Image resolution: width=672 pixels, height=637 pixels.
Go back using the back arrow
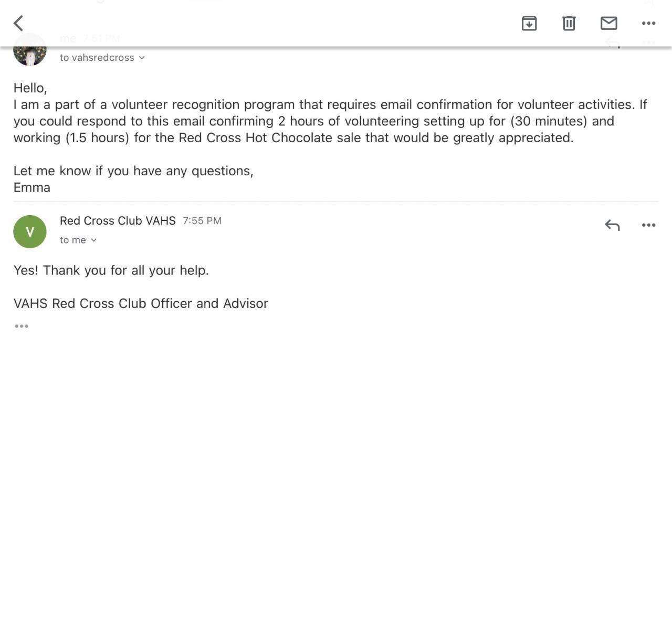tap(19, 23)
